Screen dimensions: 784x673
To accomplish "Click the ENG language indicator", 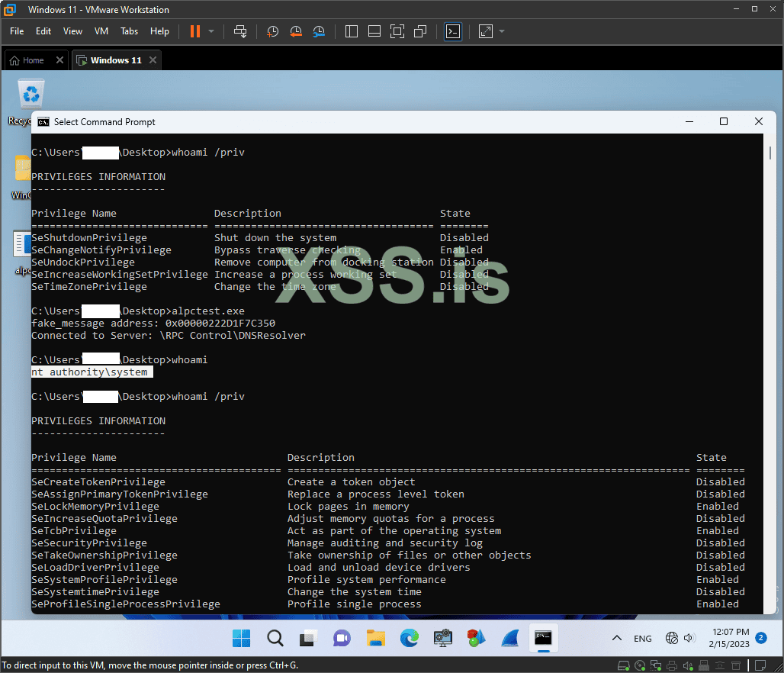I will point(642,639).
